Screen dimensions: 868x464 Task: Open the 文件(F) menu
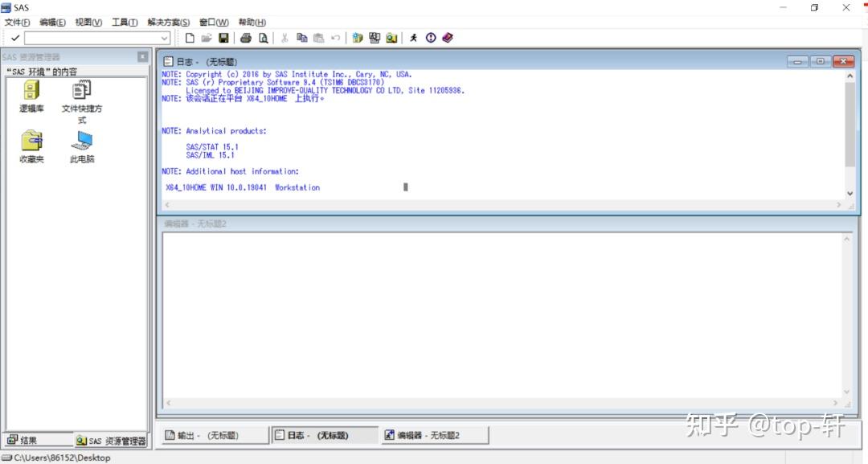pyautogui.click(x=17, y=23)
